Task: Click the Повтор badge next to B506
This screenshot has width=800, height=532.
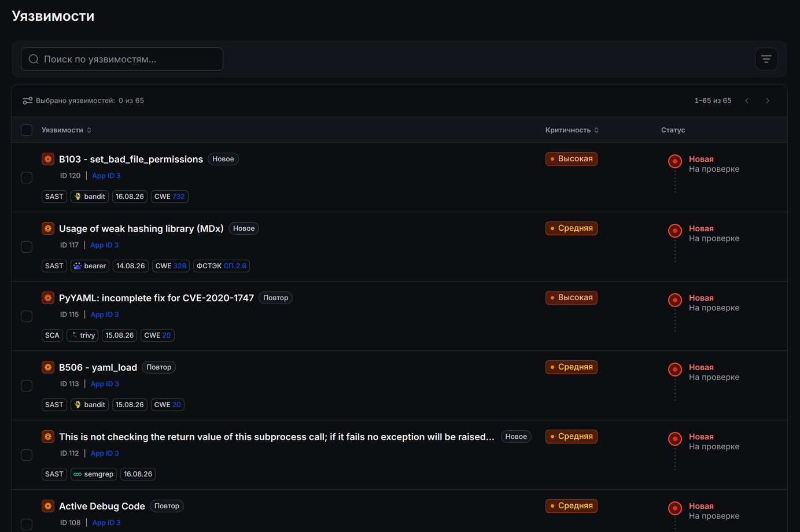Action: 159,367
